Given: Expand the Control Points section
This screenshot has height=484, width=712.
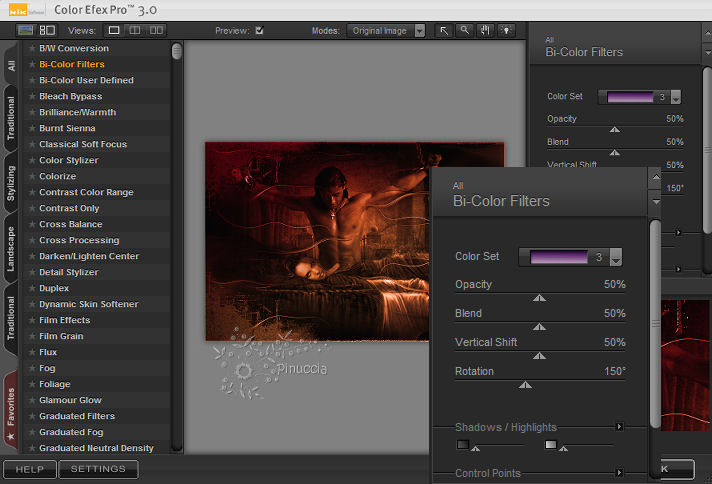Looking at the screenshot, I should tap(620, 473).
